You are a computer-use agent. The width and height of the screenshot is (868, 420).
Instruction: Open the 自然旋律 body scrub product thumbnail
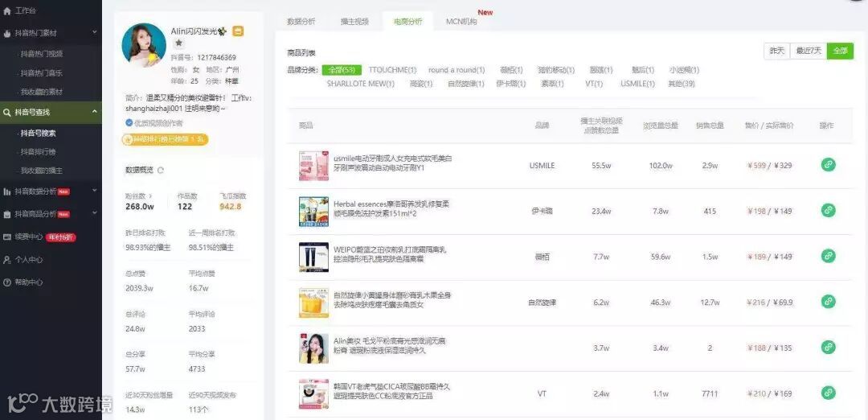point(314,303)
